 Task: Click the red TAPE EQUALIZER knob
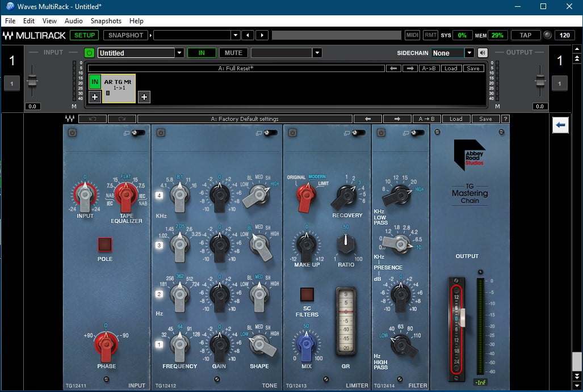click(x=126, y=196)
